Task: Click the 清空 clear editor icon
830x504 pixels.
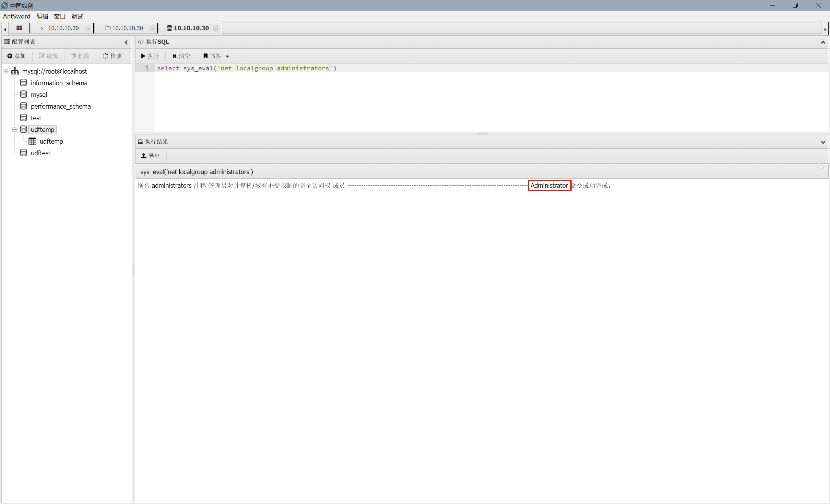Action: pos(174,56)
